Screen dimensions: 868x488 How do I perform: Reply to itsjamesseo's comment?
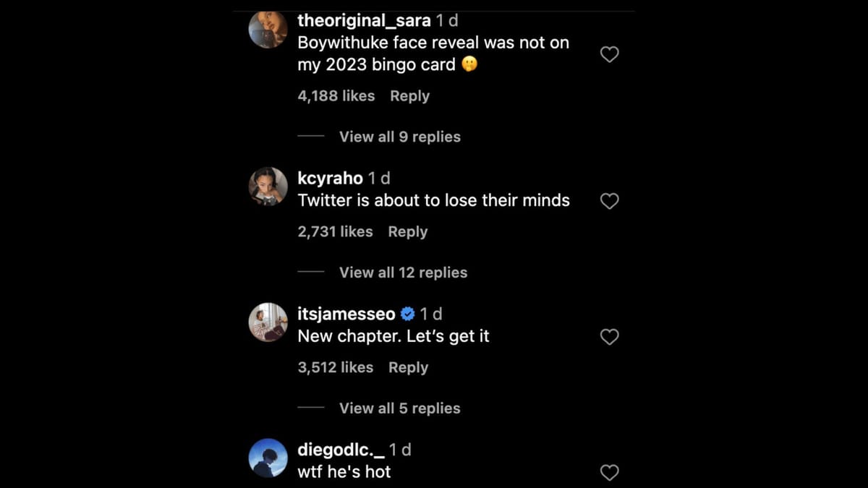(x=408, y=368)
